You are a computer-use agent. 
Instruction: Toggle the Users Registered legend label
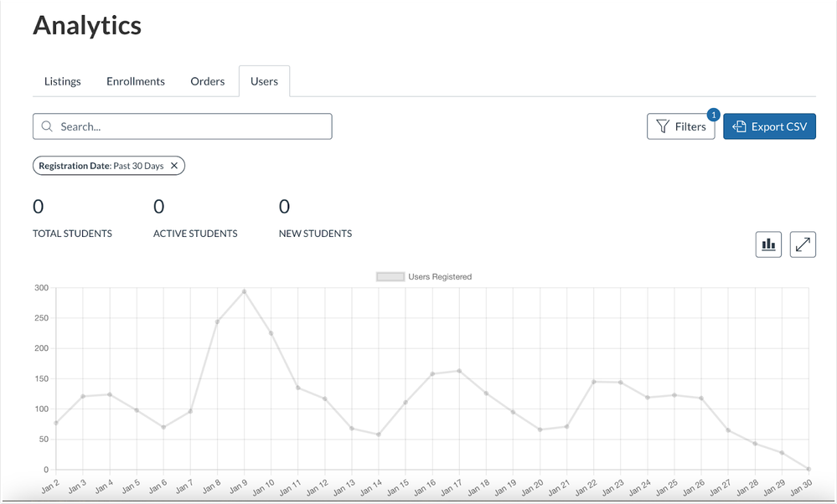pos(439,277)
